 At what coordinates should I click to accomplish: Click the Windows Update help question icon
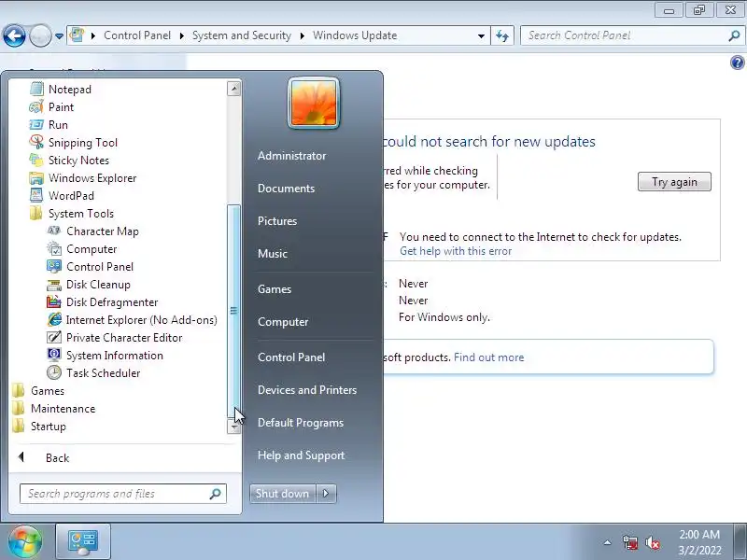click(737, 63)
